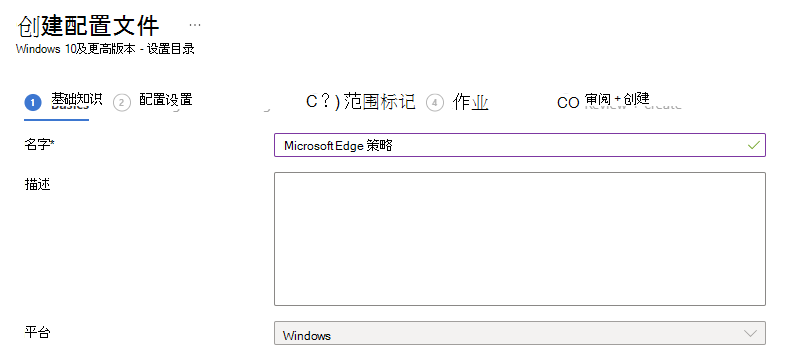Click the 创建配置文件 page title

(89, 25)
